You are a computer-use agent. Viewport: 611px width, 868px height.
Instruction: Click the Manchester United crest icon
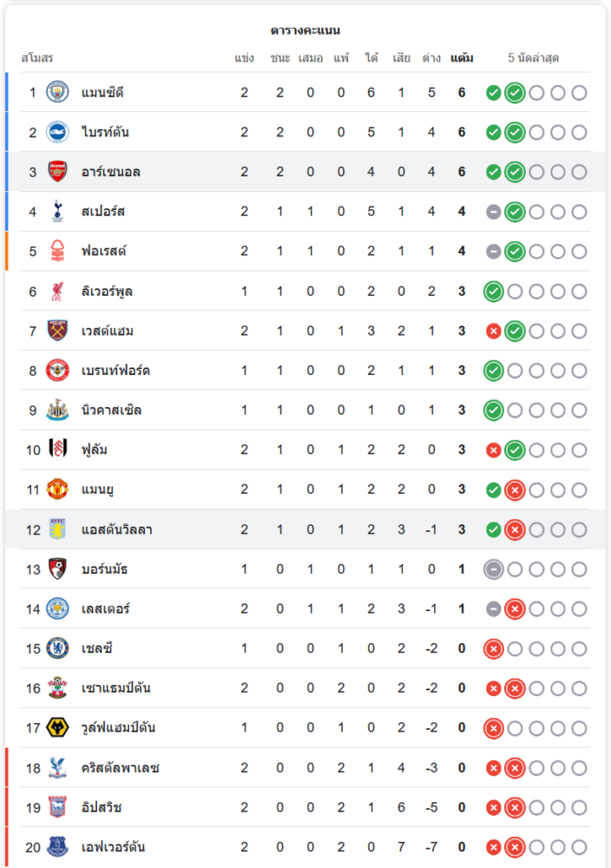pos(57,490)
